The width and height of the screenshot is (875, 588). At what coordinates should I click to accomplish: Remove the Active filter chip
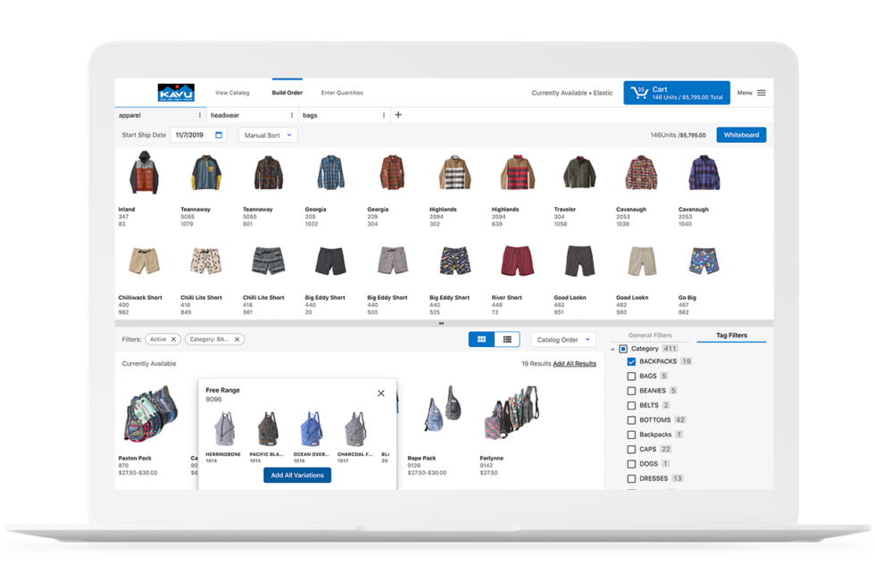pyautogui.click(x=172, y=339)
